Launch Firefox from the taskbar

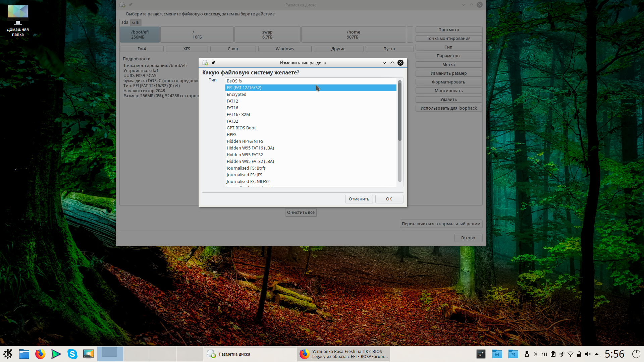pos(40,354)
